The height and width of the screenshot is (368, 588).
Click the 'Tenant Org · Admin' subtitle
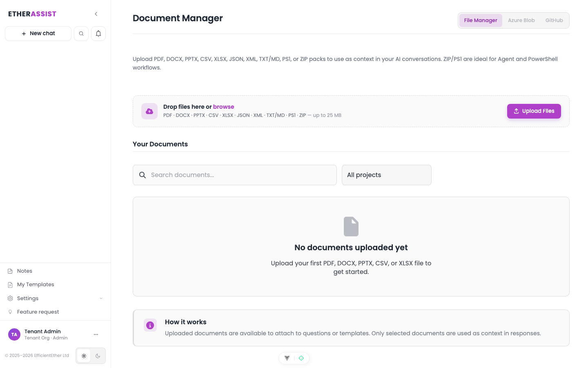46,338
